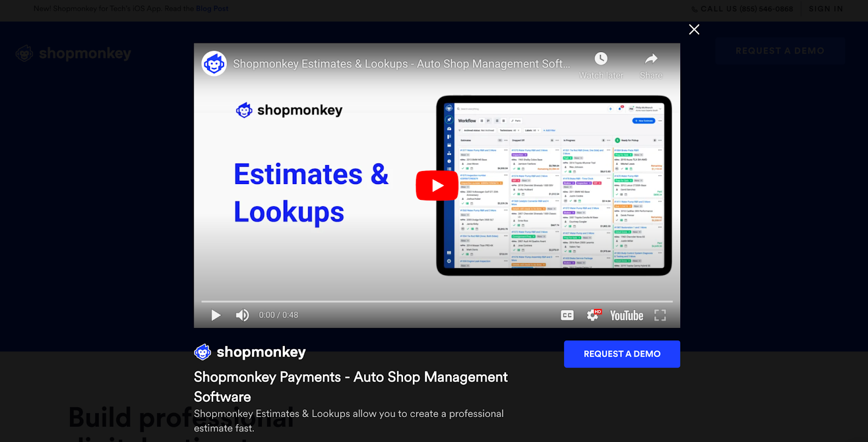Close the video popup with the X
868x442 pixels.
tap(694, 29)
